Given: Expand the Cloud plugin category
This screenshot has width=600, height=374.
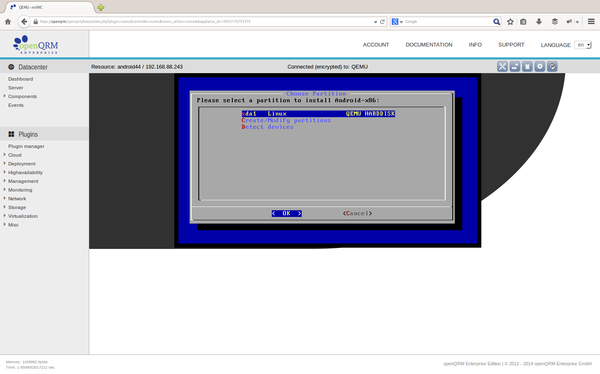Looking at the screenshot, I should (x=15, y=155).
